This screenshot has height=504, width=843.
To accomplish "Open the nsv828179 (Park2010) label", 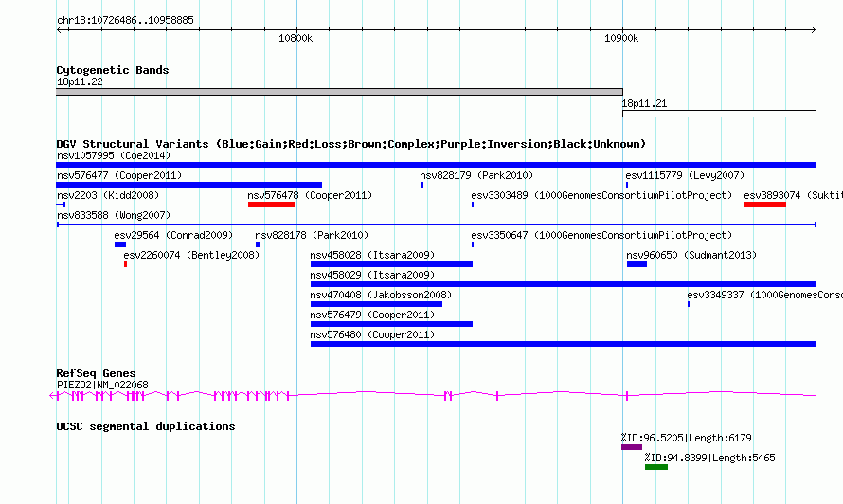I will (476, 175).
